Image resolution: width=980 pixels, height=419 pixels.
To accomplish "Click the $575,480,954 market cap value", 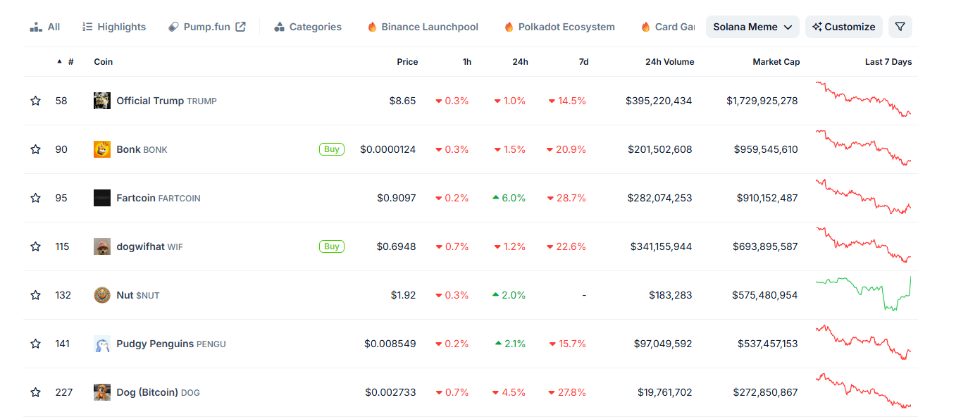I will (765, 295).
